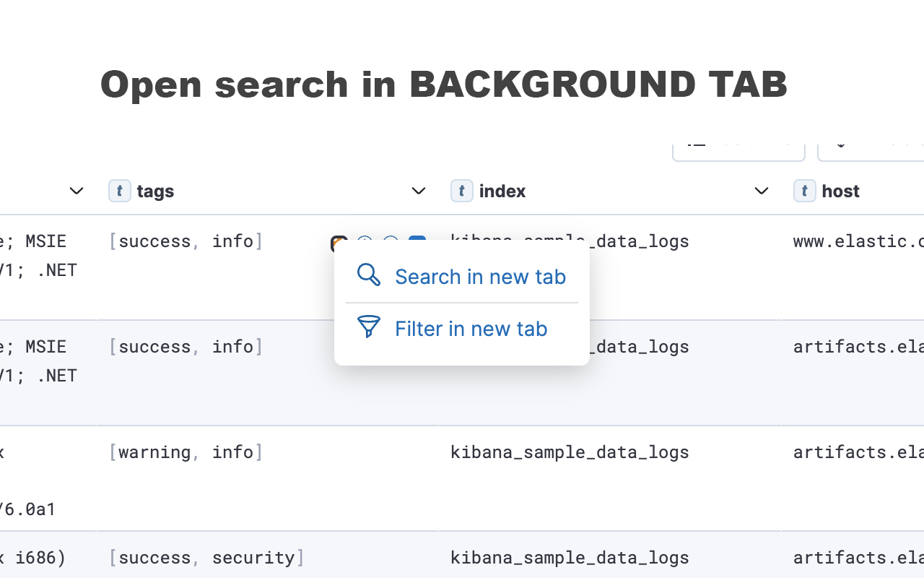Click the tags column header label
The height and width of the screenshot is (578, 924).
click(x=155, y=191)
